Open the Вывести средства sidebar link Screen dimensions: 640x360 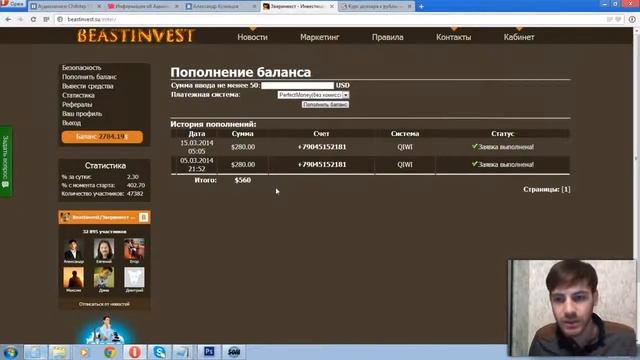(x=88, y=86)
